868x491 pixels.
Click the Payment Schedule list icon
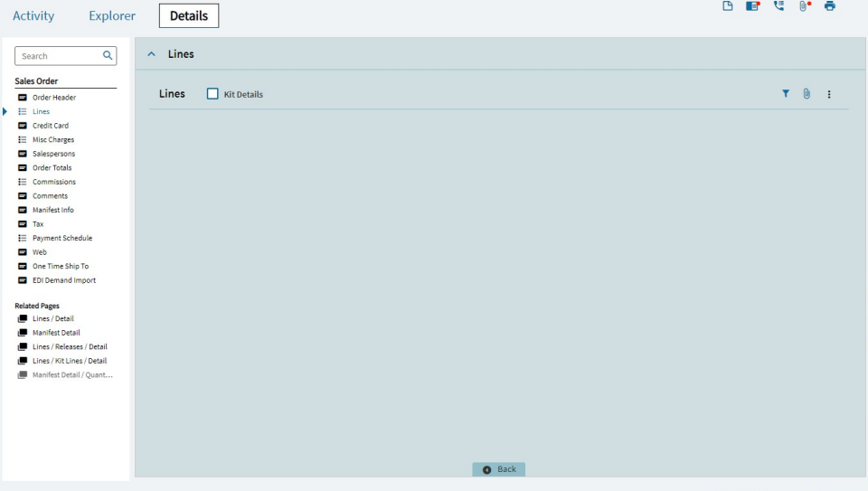tap(22, 238)
